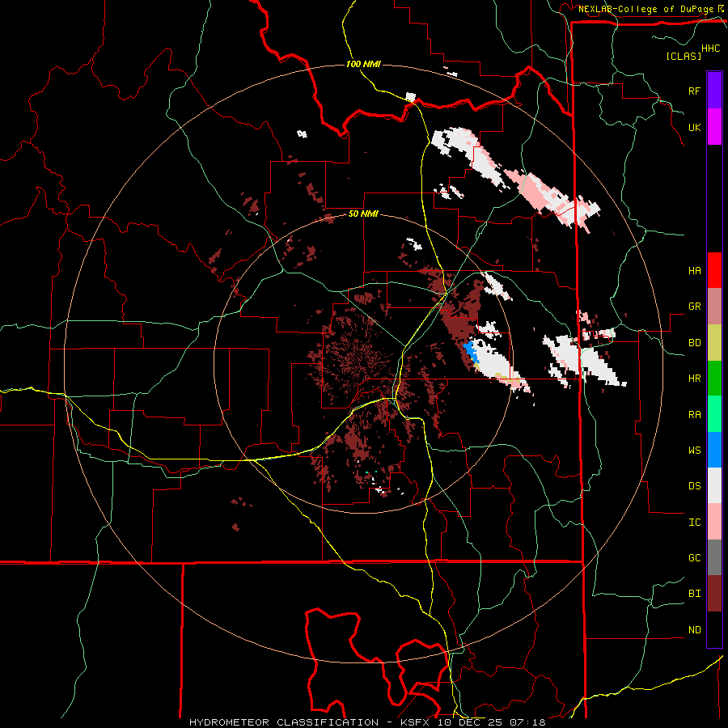Image resolution: width=728 pixels, height=728 pixels.
Task: Click the blue wet snow echo on the radar
Action: pyautogui.click(x=472, y=350)
